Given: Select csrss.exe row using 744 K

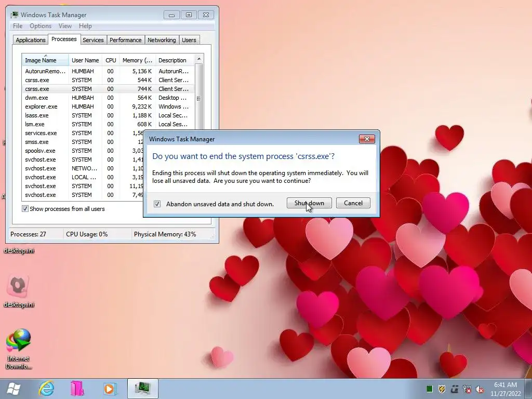Looking at the screenshot, I should click(x=108, y=89).
